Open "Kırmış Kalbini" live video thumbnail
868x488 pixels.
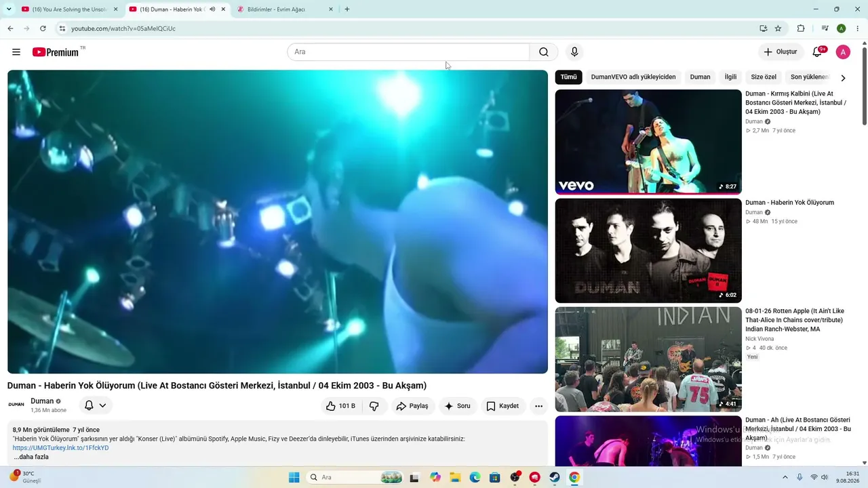tap(648, 142)
